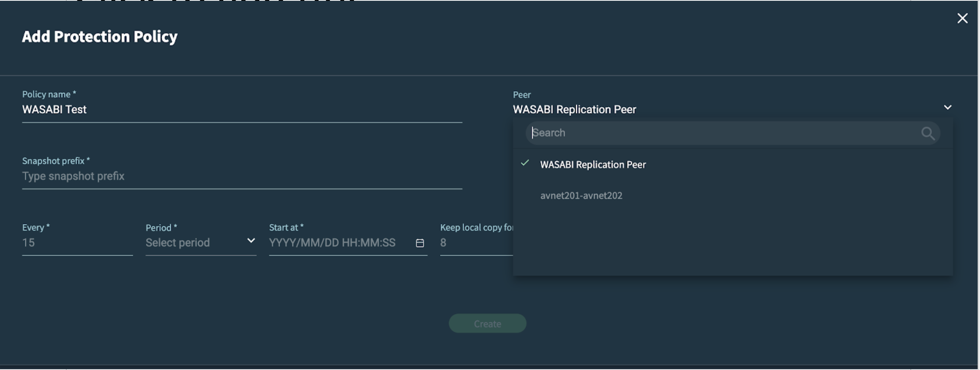Focus the Snapshot prefix input field
The width and height of the screenshot is (980, 370).
(x=242, y=176)
